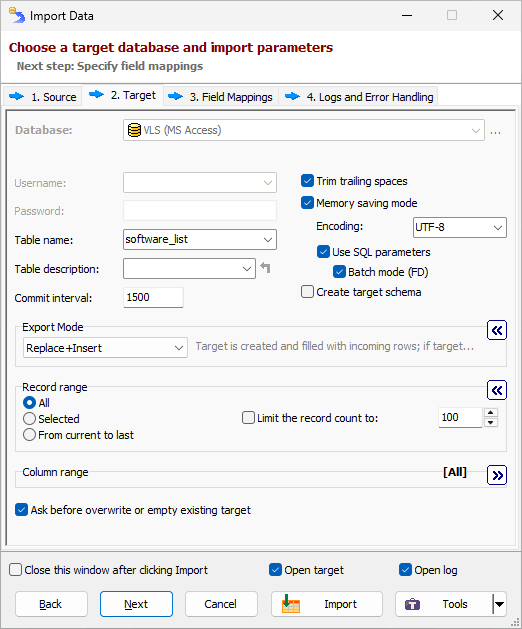Open the Encoding UTF-8 dropdown

point(498,227)
